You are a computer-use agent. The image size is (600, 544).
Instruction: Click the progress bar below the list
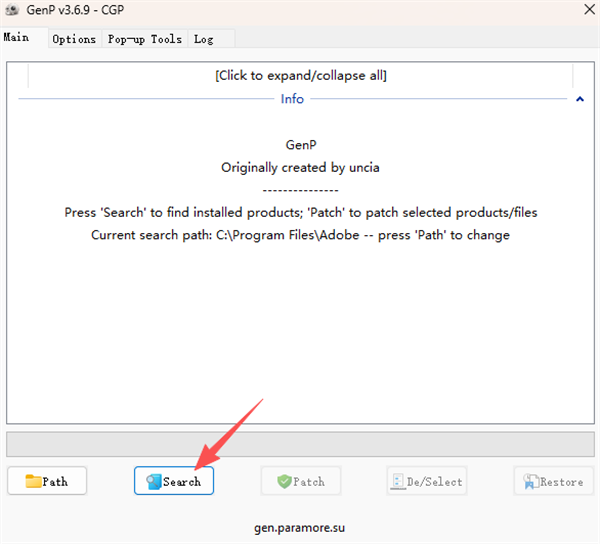[300, 444]
